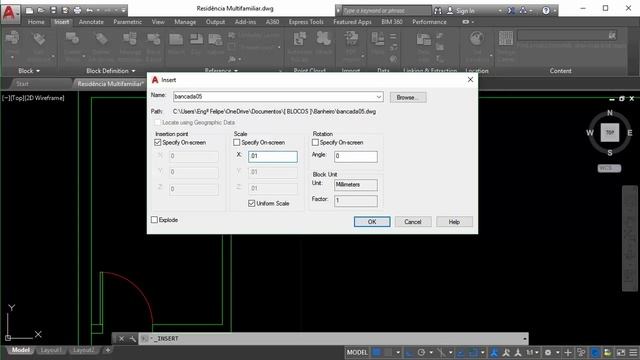The image size is (640, 360).
Task: Click the Help button in Insert dialog
Action: click(x=454, y=222)
